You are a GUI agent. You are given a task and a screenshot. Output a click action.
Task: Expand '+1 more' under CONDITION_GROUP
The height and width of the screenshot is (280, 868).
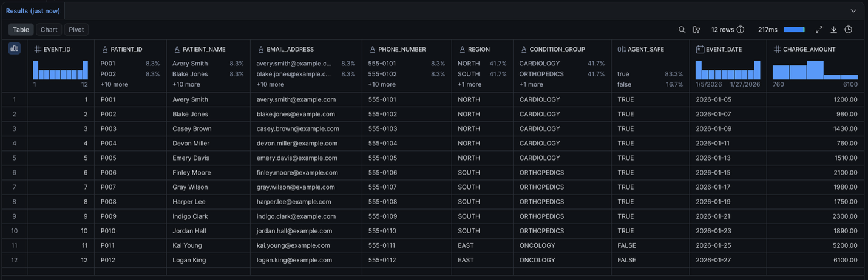click(x=531, y=84)
